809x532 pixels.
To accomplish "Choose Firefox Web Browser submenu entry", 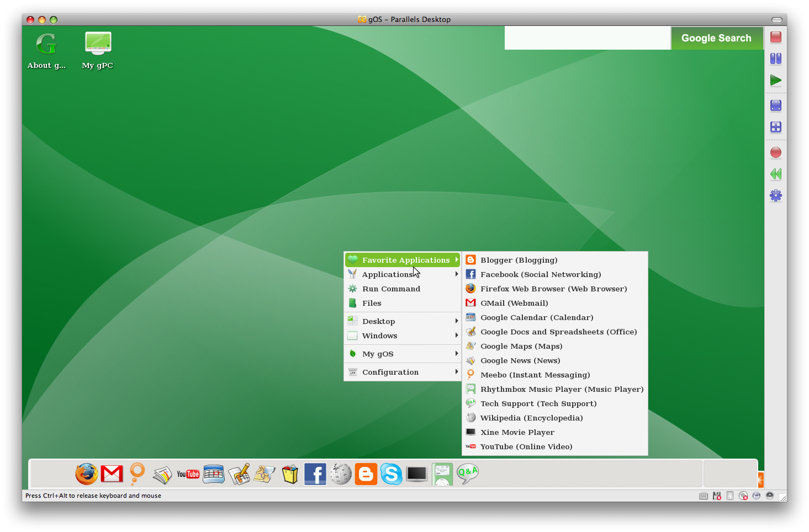I will 554,289.
